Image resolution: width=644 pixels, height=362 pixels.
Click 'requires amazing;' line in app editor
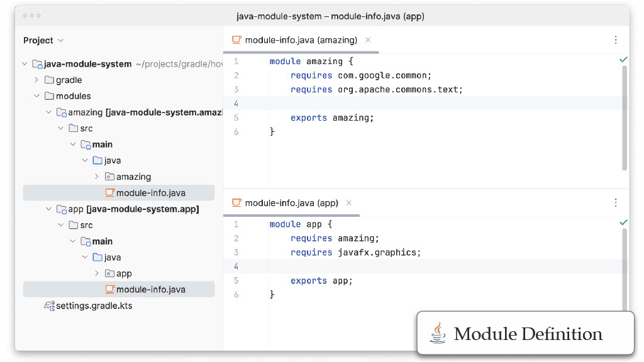335,238
